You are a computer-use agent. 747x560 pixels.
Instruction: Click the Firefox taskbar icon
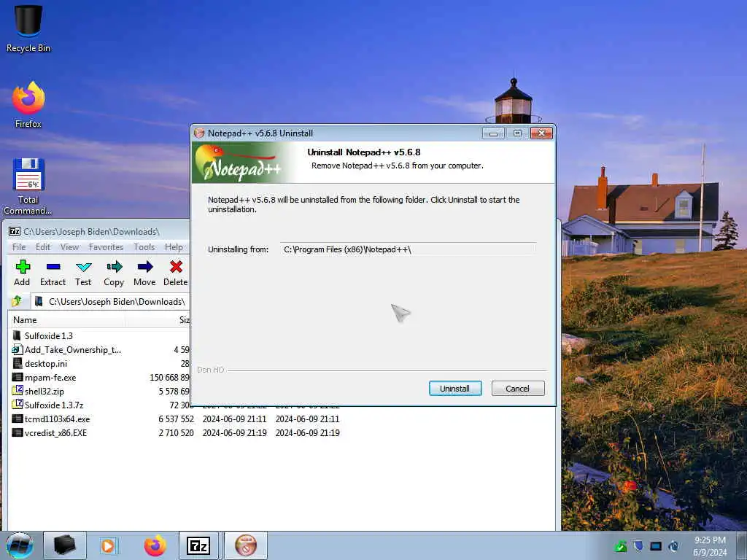pos(155,545)
